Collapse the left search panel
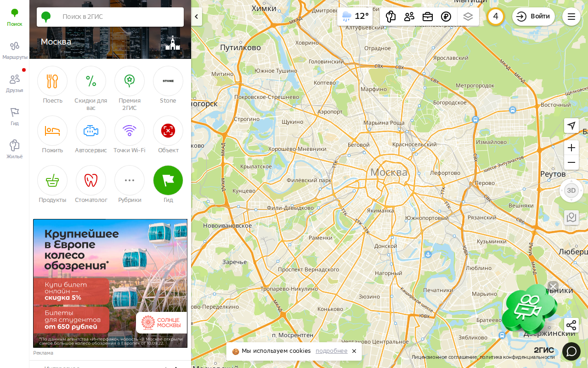The width and height of the screenshot is (588, 368). pos(197,17)
